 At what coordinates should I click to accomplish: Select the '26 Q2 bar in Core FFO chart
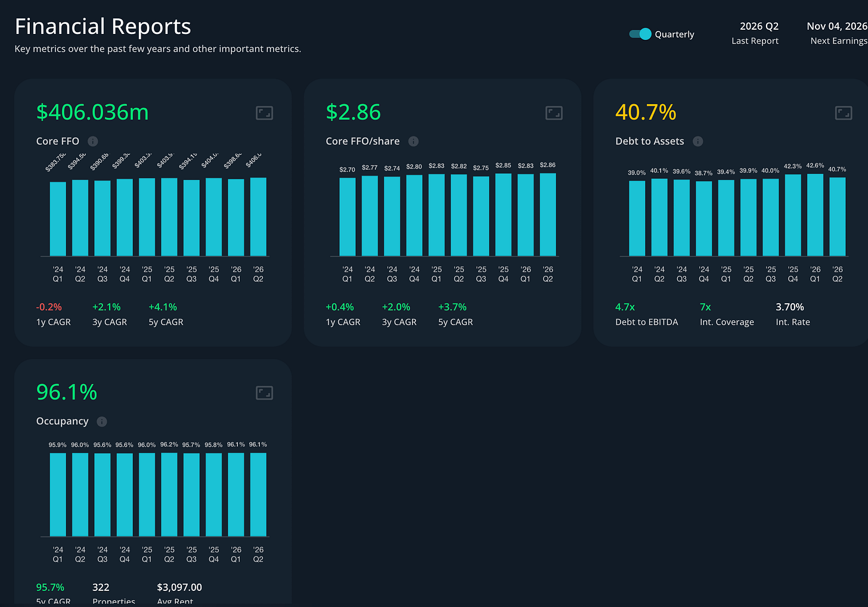[258, 217]
